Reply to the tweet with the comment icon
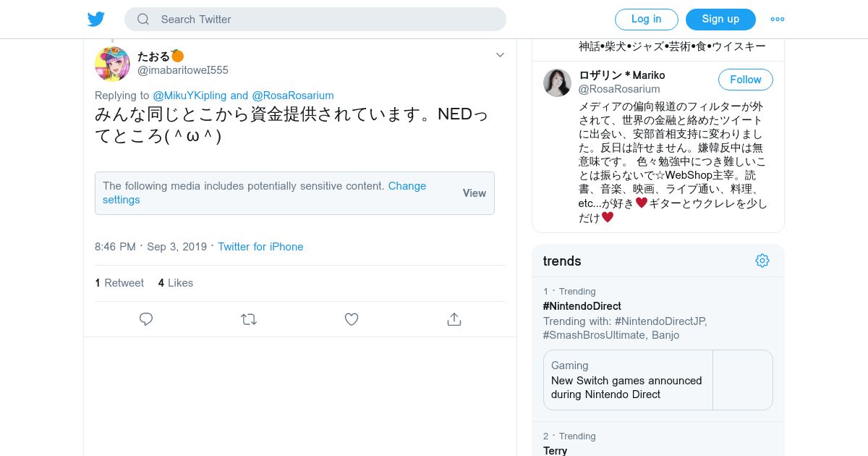This screenshot has height=456, width=868. (146, 319)
